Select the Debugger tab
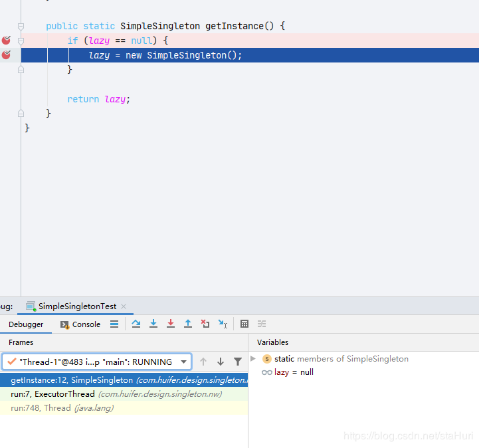Image resolution: width=479 pixels, height=448 pixels. tap(26, 324)
